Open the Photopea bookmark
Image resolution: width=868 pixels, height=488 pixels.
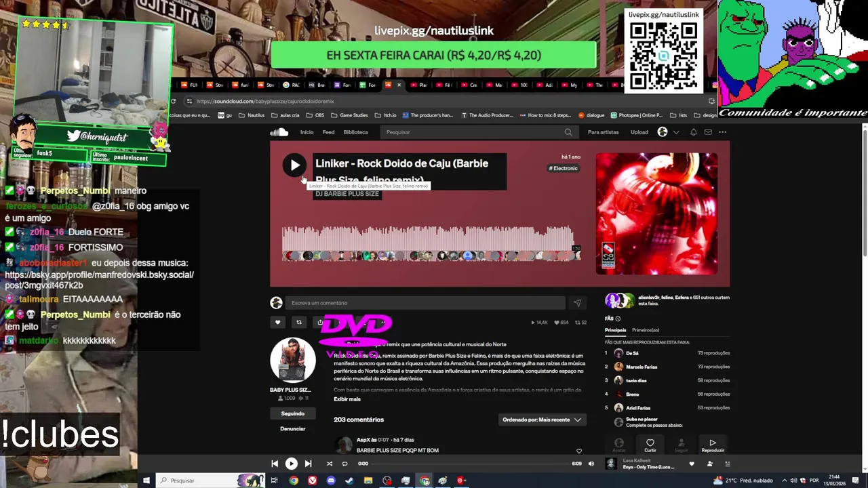[x=636, y=115]
